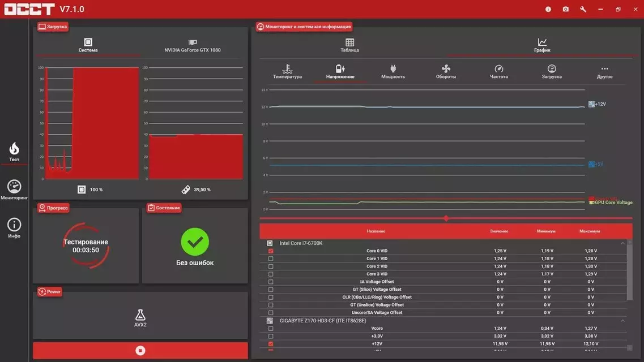Show the Обороты fan speed graph
This screenshot has width=644, height=362.
pos(446,71)
